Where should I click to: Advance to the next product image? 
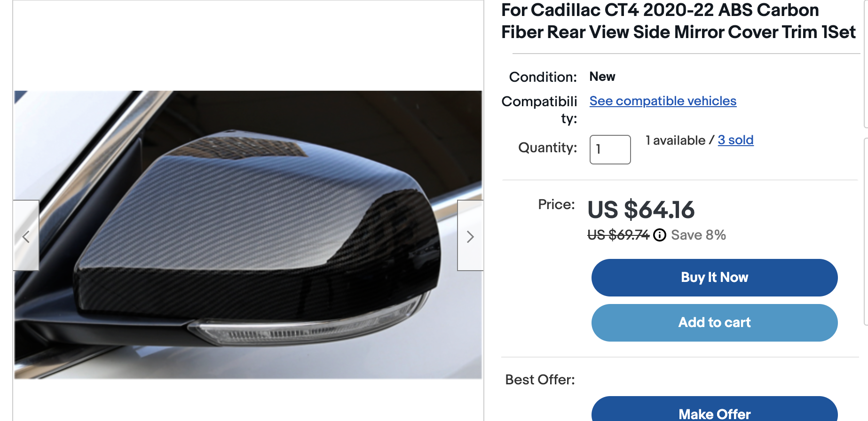pos(470,236)
